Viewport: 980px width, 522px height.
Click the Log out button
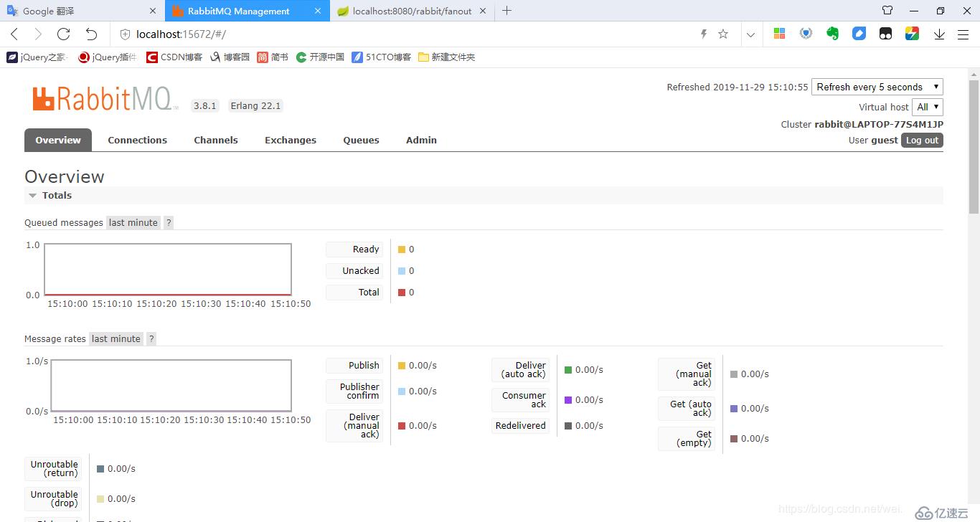pos(922,141)
